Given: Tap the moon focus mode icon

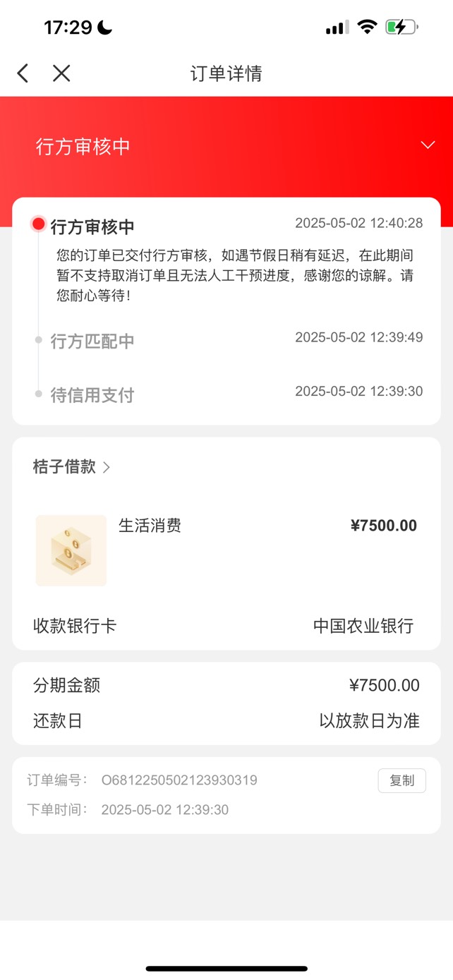Looking at the screenshot, I should click(104, 28).
